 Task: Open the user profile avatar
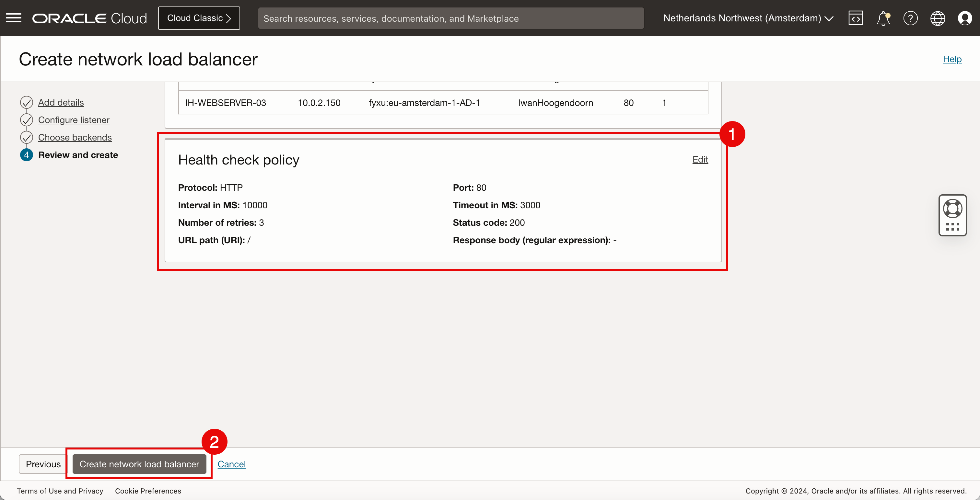(965, 18)
